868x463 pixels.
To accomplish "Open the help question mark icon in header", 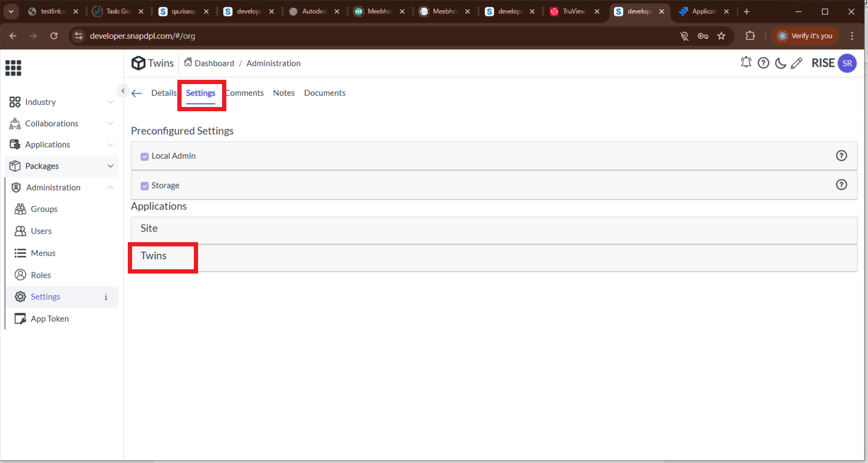I will pos(764,63).
